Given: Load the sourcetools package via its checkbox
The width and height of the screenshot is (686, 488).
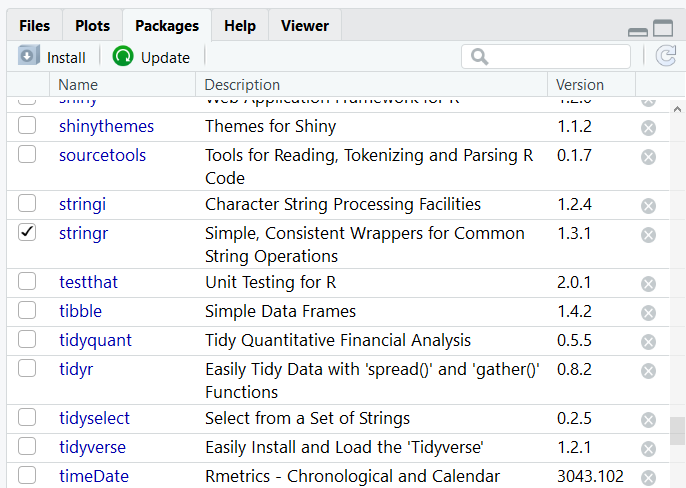Looking at the screenshot, I should click(x=27, y=155).
